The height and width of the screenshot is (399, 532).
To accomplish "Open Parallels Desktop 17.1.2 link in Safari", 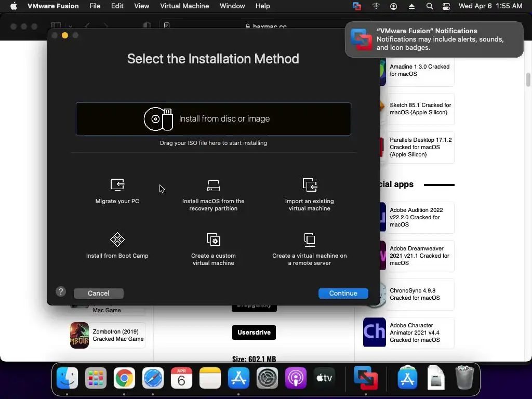I will point(420,147).
